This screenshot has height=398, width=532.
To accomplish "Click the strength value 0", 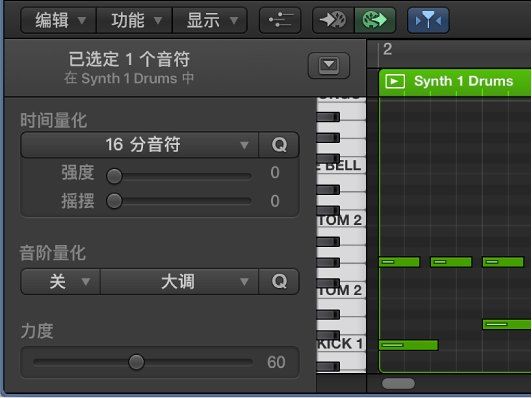I will pyautogui.click(x=275, y=173).
